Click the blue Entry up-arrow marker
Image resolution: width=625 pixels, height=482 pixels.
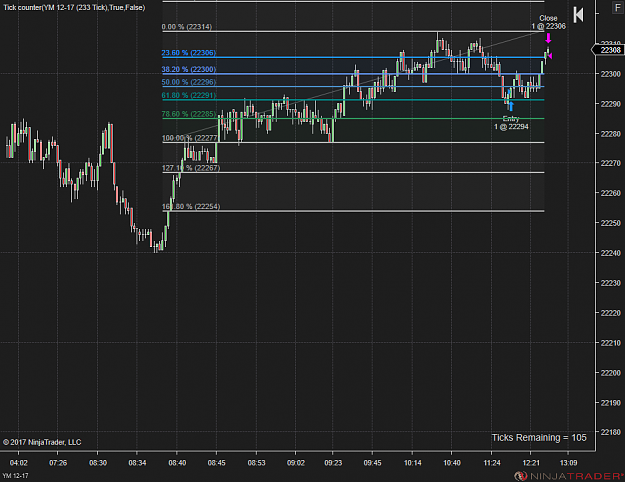(511, 106)
